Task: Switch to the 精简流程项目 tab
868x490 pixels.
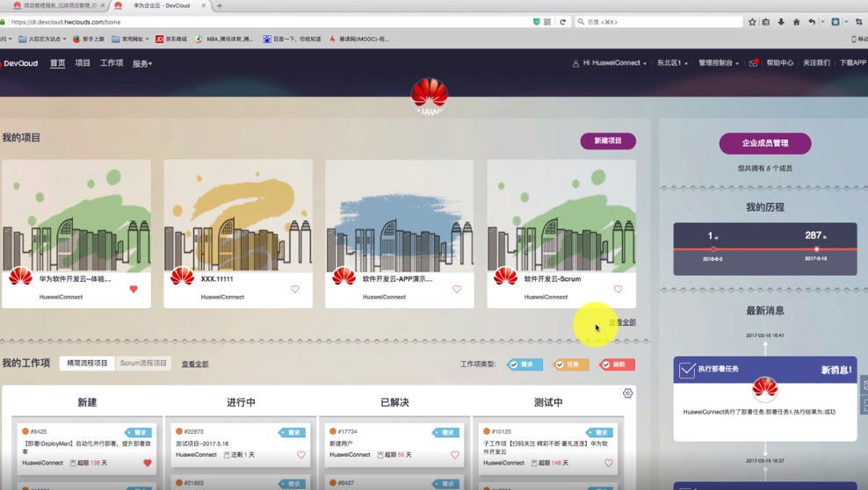Action: click(87, 364)
